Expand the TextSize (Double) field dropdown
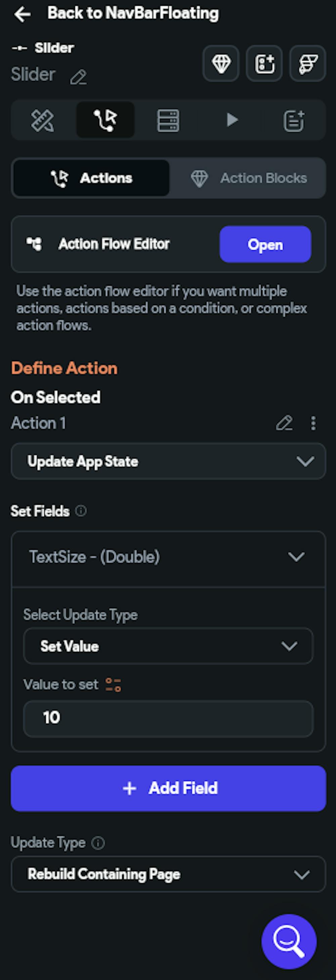 coord(168,557)
